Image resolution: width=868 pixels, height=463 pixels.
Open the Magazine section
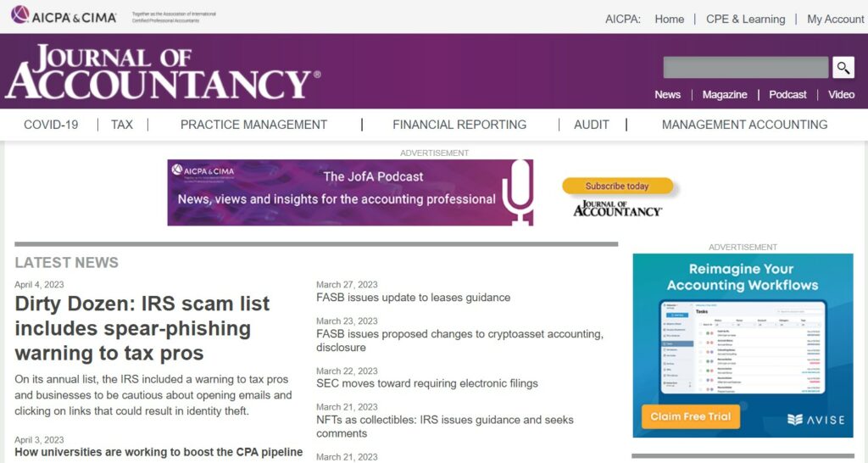725,95
